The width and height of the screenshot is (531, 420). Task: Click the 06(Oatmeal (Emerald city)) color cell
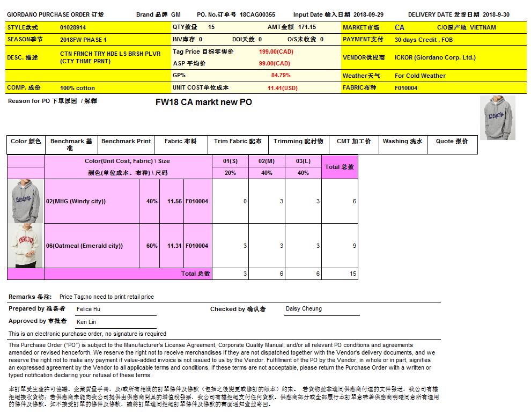(84, 246)
